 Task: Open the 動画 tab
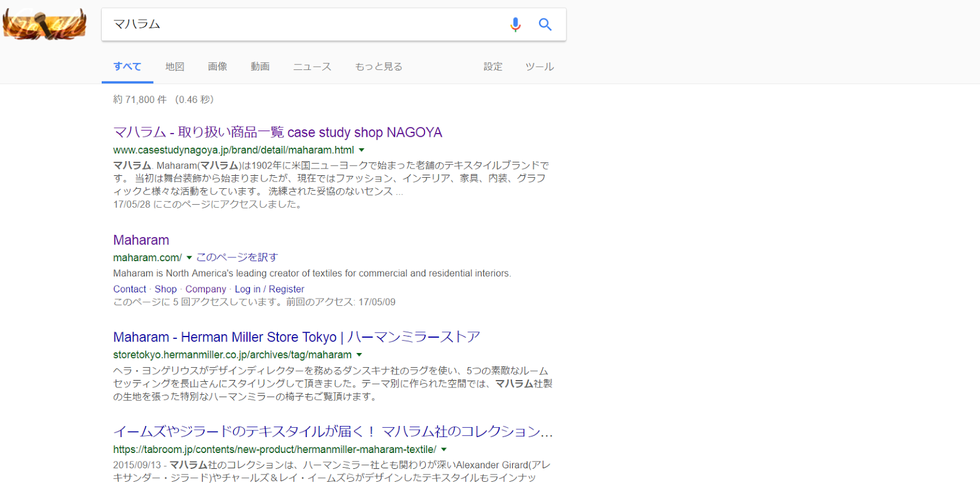260,67
